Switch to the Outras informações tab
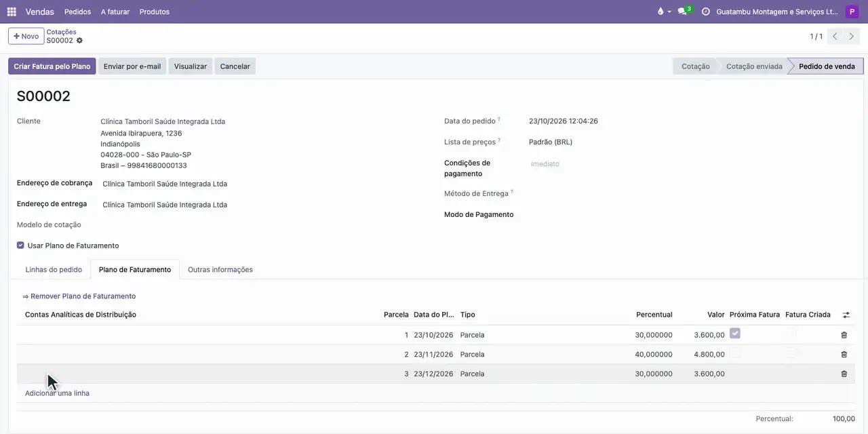Screen dimensions: 868x434 [x=220, y=270]
